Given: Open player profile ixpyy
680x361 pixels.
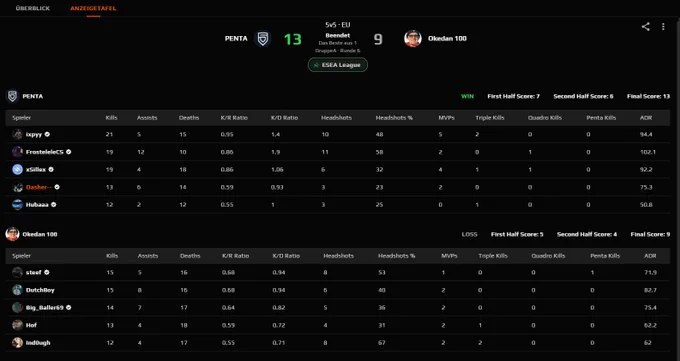Looking at the screenshot, I should tap(34, 135).
